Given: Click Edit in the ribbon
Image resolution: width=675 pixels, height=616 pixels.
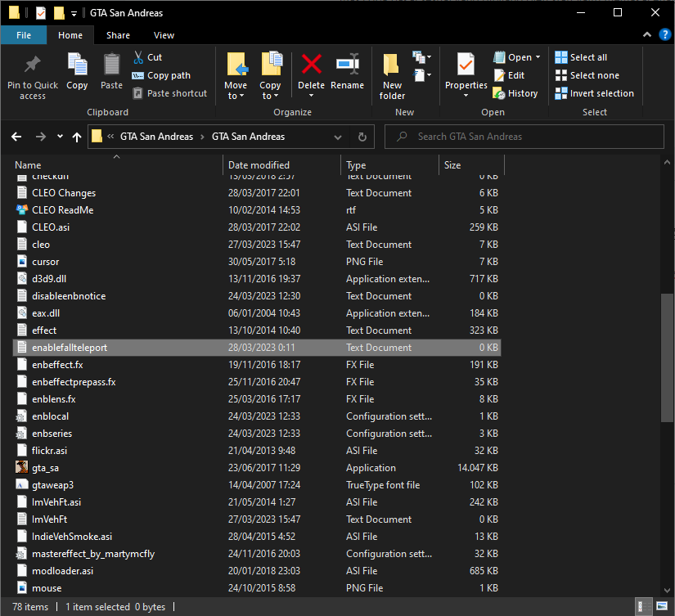Looking at the screenshot, I should tap(509, 75).
